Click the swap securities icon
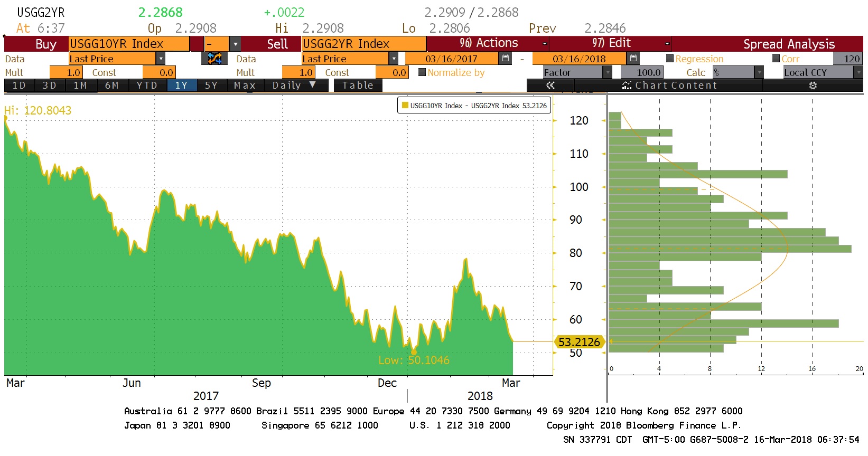This screenshot has width=868, height=456. point(214,59)
